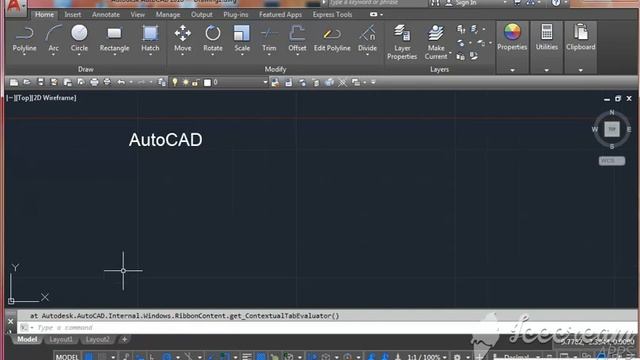
Task: Switch to the Layout2 tab
Action: tap(97, 340)
